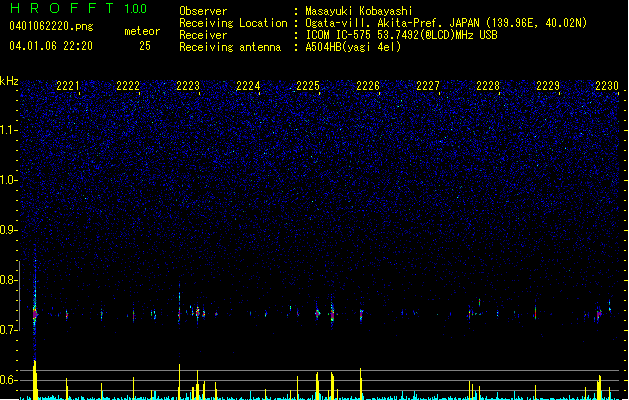Click the 0.6 kHz axis label

[x=9, y=380]
